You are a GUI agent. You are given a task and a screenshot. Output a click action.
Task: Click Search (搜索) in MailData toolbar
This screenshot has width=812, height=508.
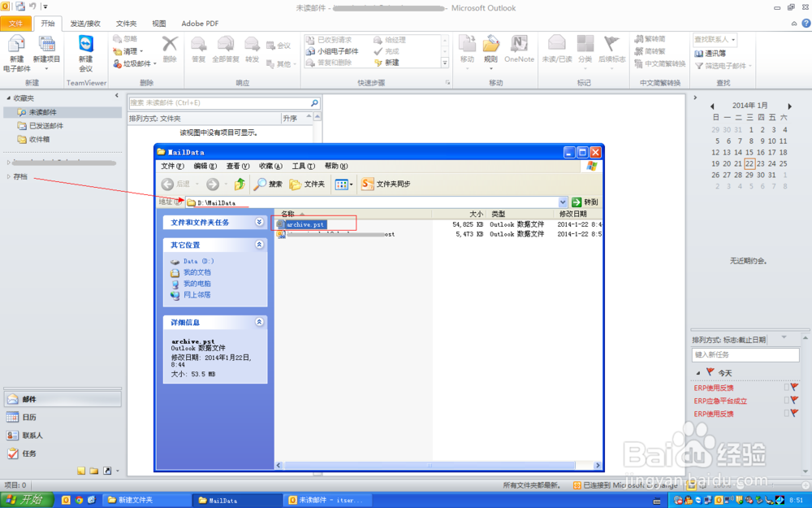(x=268, y=184)
